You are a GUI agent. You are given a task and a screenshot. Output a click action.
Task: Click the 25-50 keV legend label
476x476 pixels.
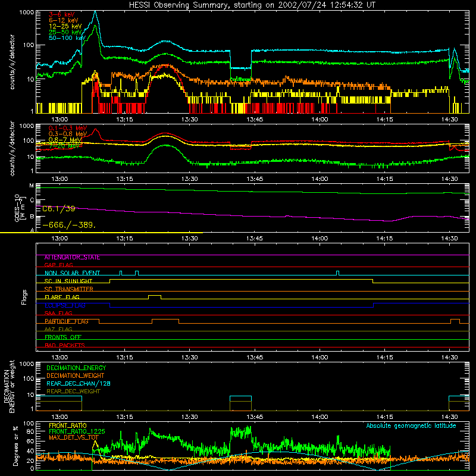click(x=65, y=32)
